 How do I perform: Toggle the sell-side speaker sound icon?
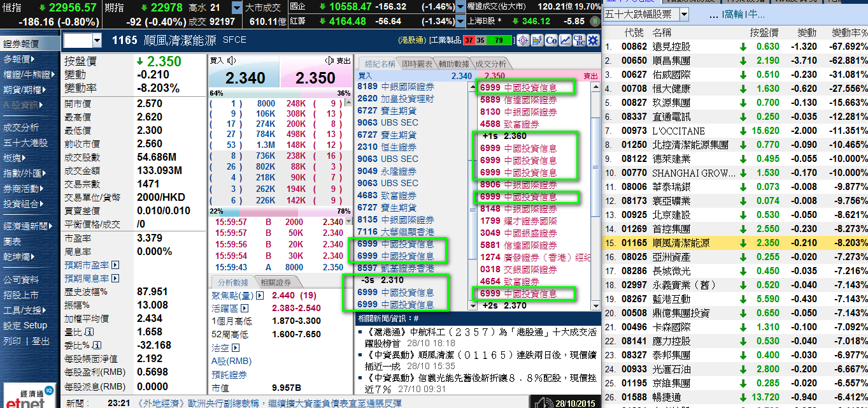click(329, 61)
